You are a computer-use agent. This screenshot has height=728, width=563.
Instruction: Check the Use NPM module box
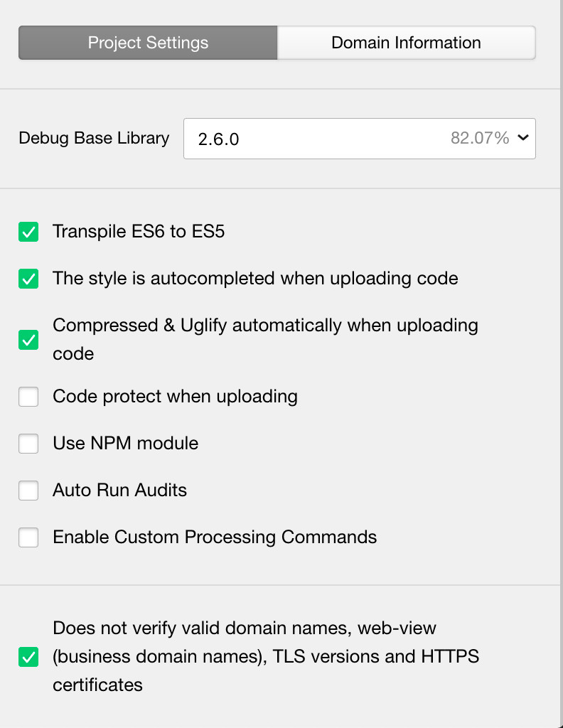point(28,444)
